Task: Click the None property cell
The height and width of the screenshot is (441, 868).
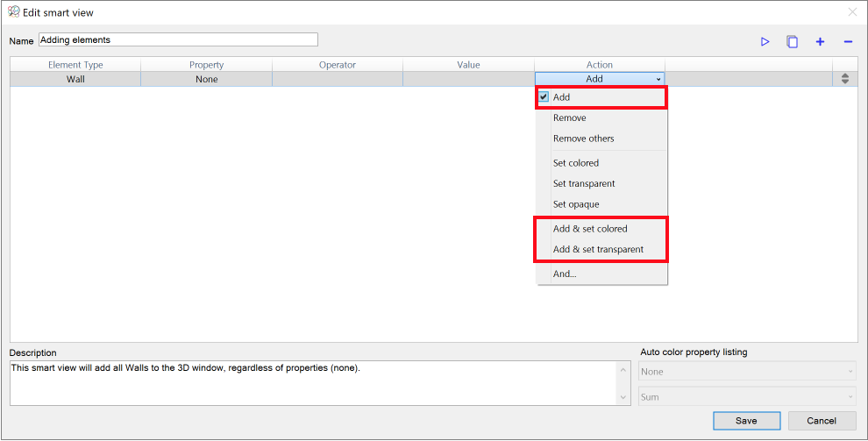Action: 207,79
